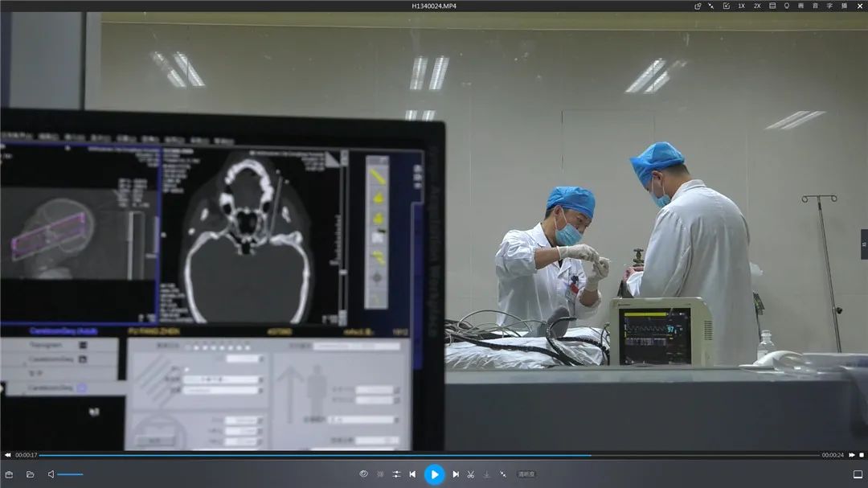Viewport: 868px width, 488px height.
Task: Click the rewind arrow beside 00:00:17
Action: (8, 455)
